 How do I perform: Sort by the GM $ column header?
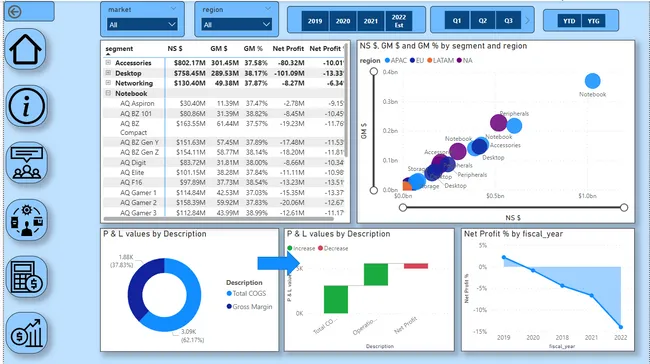pyautogui.click(x=219, y=49)
